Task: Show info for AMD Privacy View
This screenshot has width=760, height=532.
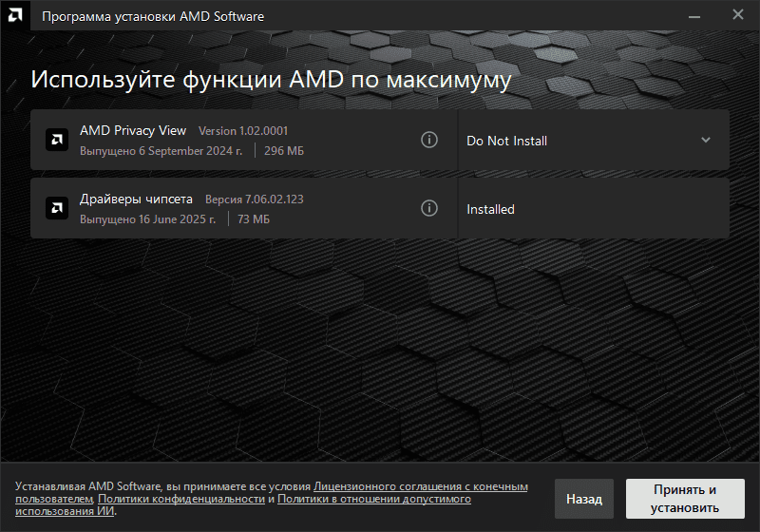Action: pyautogui.click(x=429, y=140)
